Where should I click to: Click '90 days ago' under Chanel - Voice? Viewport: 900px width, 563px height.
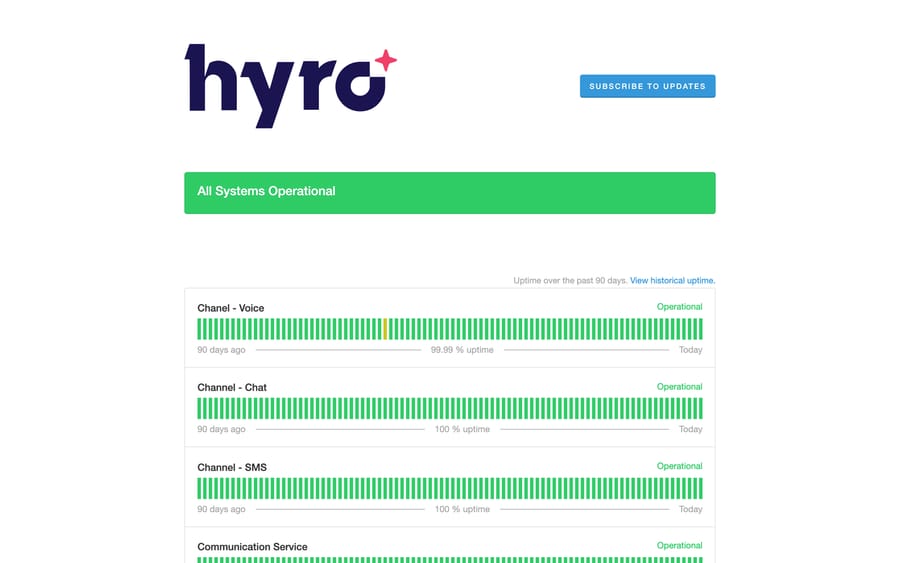(221, 350)
